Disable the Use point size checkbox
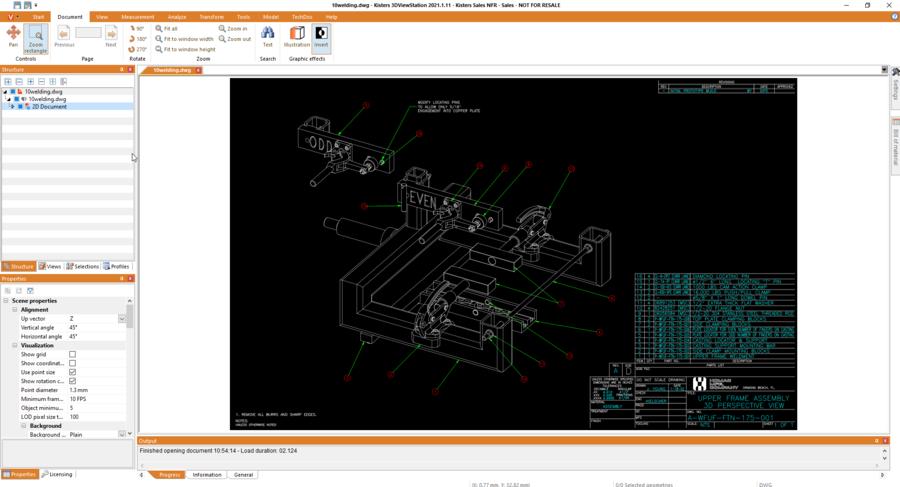 point(72,372)
